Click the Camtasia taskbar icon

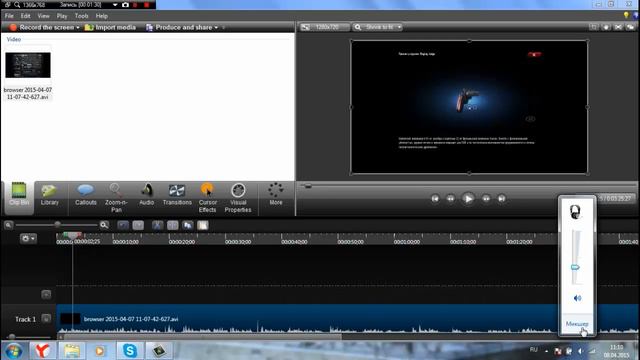pyautogui.click(x=159, y=351)
